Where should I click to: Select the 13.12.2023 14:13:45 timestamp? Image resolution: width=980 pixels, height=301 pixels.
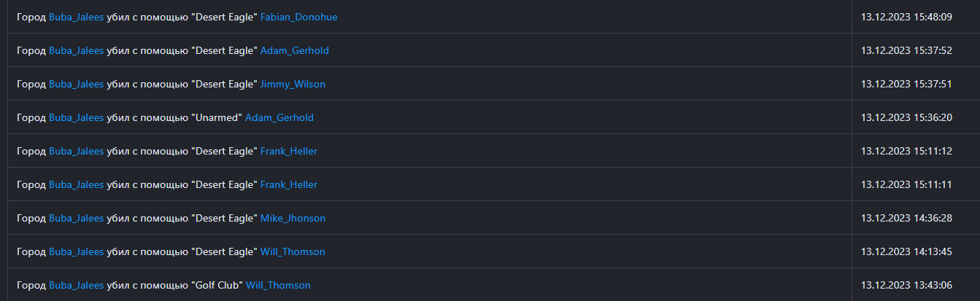906,251
